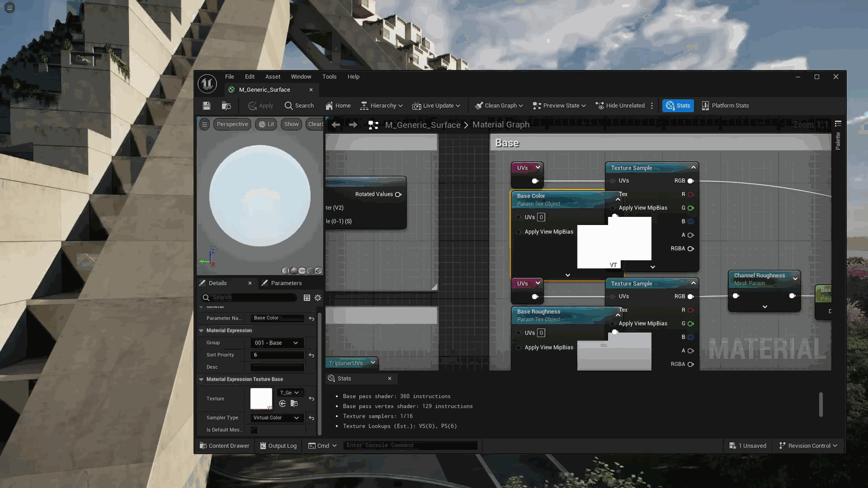
Task: Open the Hierarchy dropdown
Action: pos(381,106)
